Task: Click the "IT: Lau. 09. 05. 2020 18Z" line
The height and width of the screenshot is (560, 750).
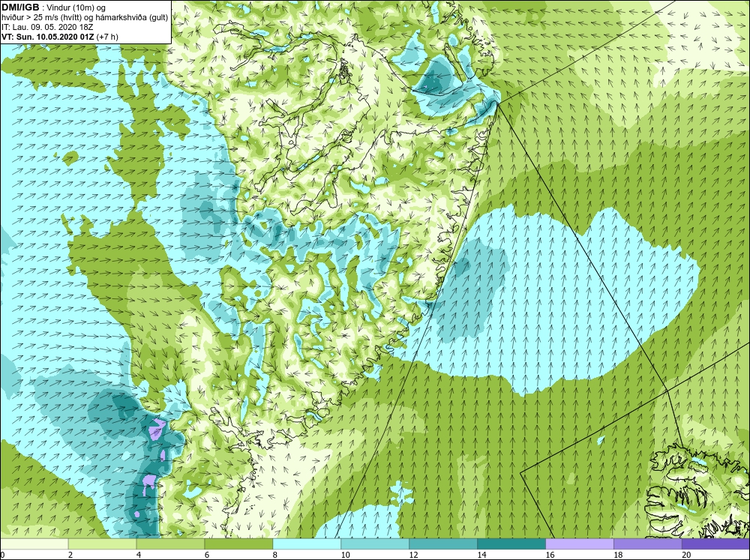Action: (46, 27)
